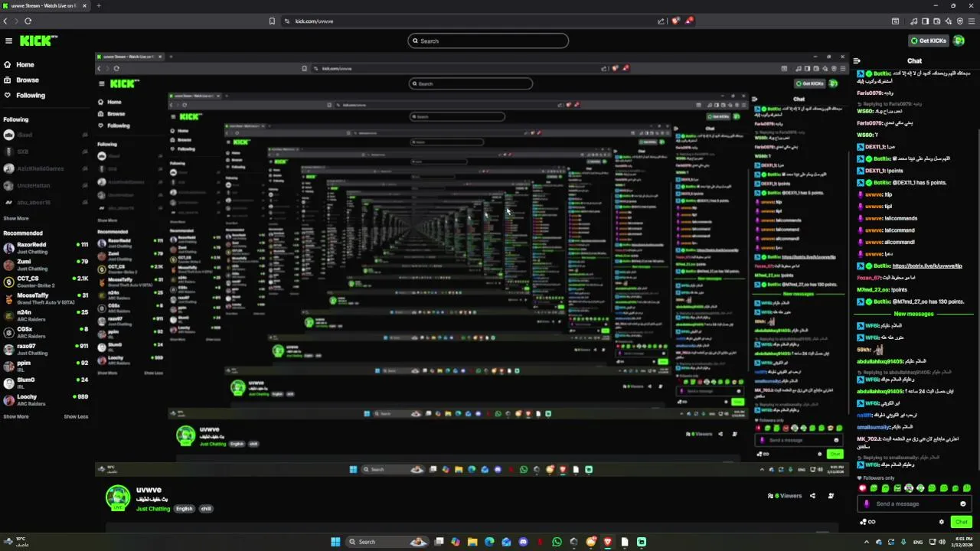Open SlumG recommended channel
Image resolution: width=980 pixels, height=551 pixels.
[46, 383]
